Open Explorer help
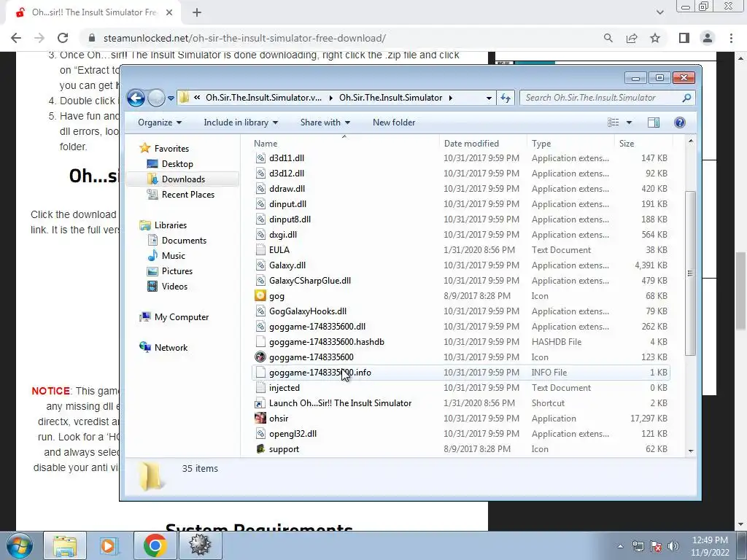This screenshot has width=747, height=560. click(x=680, y=122)
